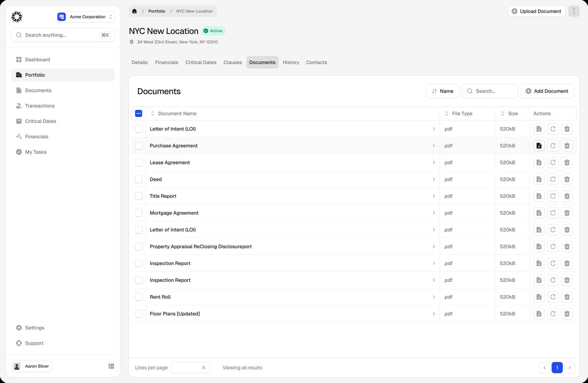Refresh the Mortgage Agreement document

(553, 213)
